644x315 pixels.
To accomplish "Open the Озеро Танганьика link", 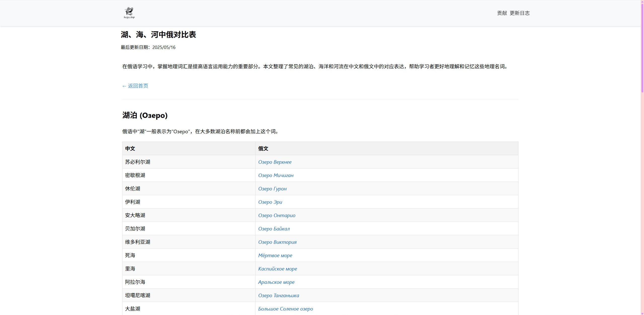I will [x=278, y=296].
